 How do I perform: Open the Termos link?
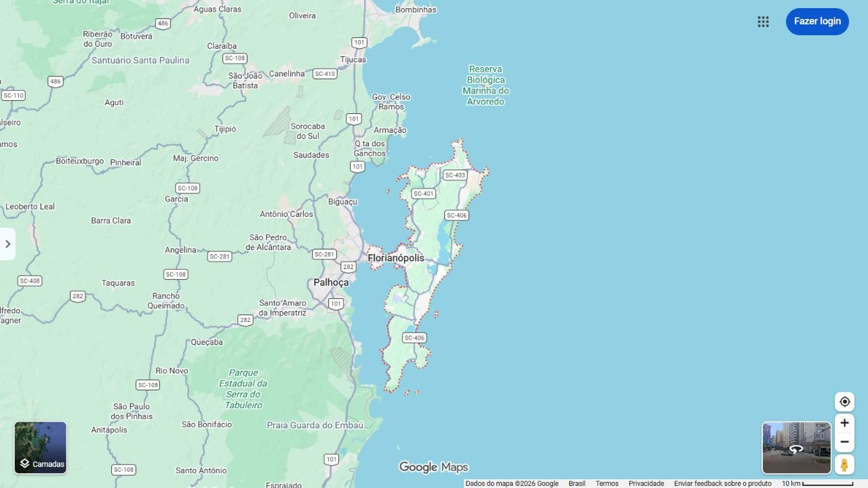607,483
